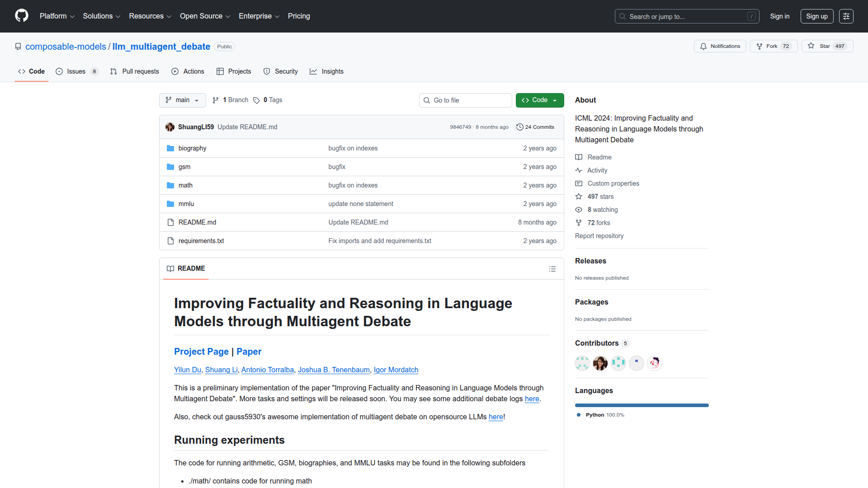This screenshot has width=868, height=488.
Task: Click the Python language bar
Action: click(x=642, y=405)
